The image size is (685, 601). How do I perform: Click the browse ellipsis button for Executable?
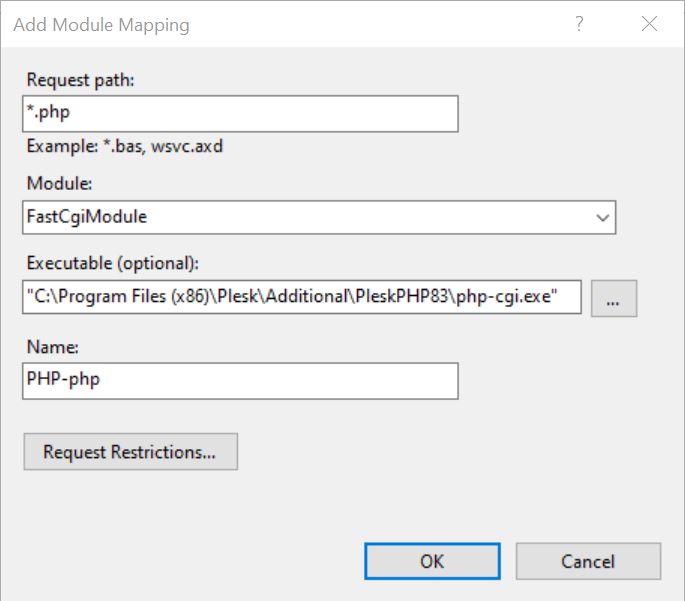point(614,297)
